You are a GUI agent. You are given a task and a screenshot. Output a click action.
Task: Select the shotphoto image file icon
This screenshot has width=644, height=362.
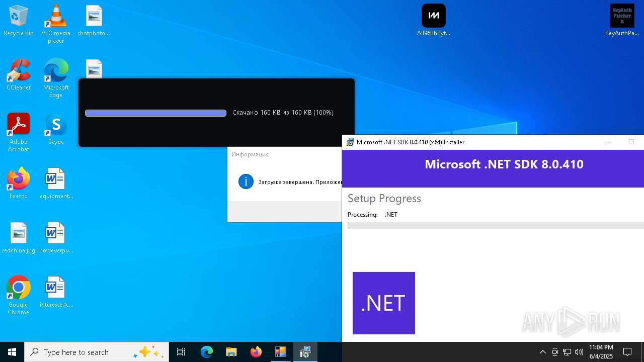pyautogui.click(x=94, y=21)
